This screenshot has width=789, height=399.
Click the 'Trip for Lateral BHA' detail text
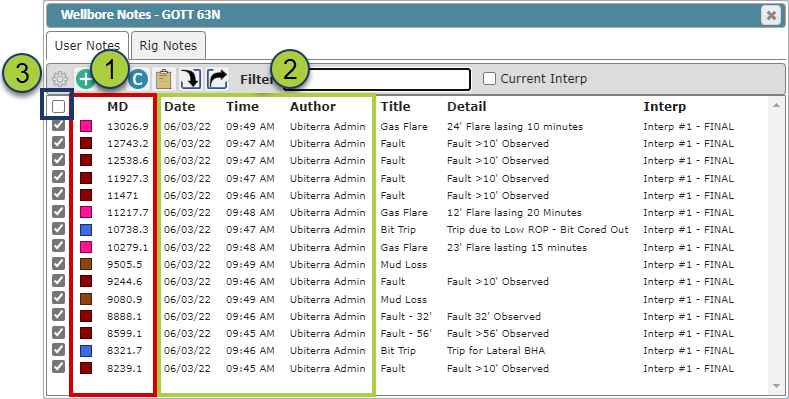496,350
